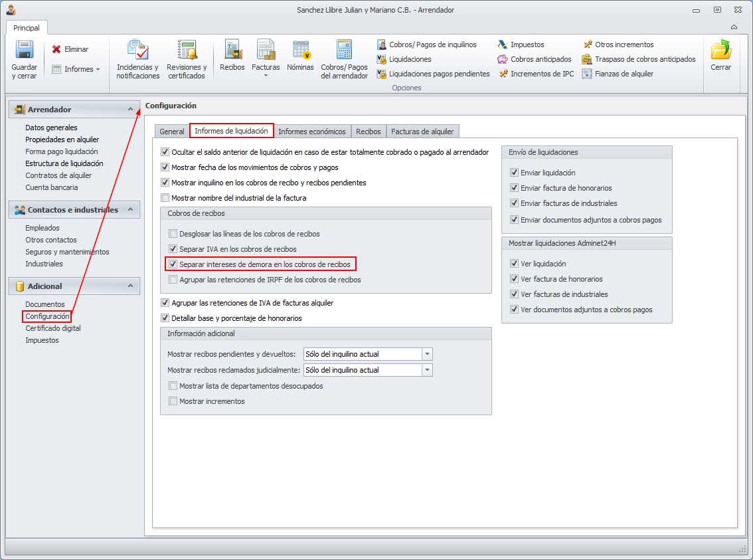Collapse the Adicional sidebar section
This screenshot has width=753, height=560.
[x=130, y=286]
